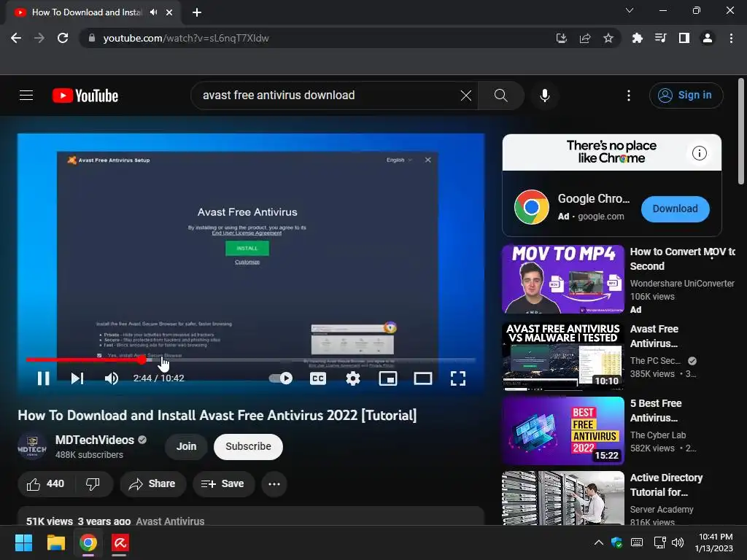Viewport: 747px width, 560px height.
Task: Open the Chrome three-dot menu
Action: 731,38
